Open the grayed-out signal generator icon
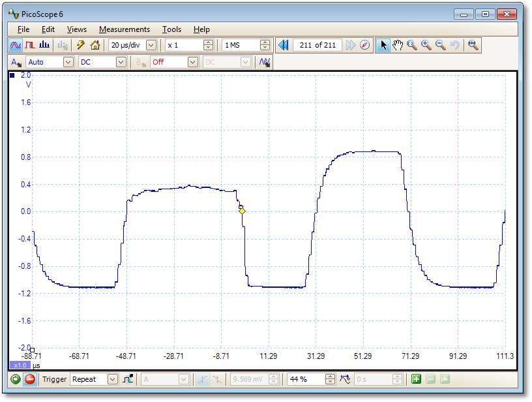The height and width of the screenshot is (402, 532). [x=63, y=45]
